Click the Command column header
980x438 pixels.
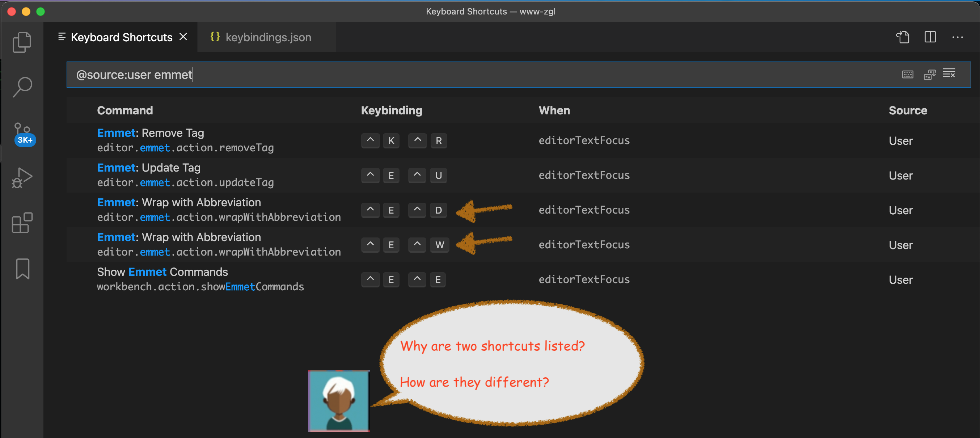pyautogui.click(x=125, y=110)
